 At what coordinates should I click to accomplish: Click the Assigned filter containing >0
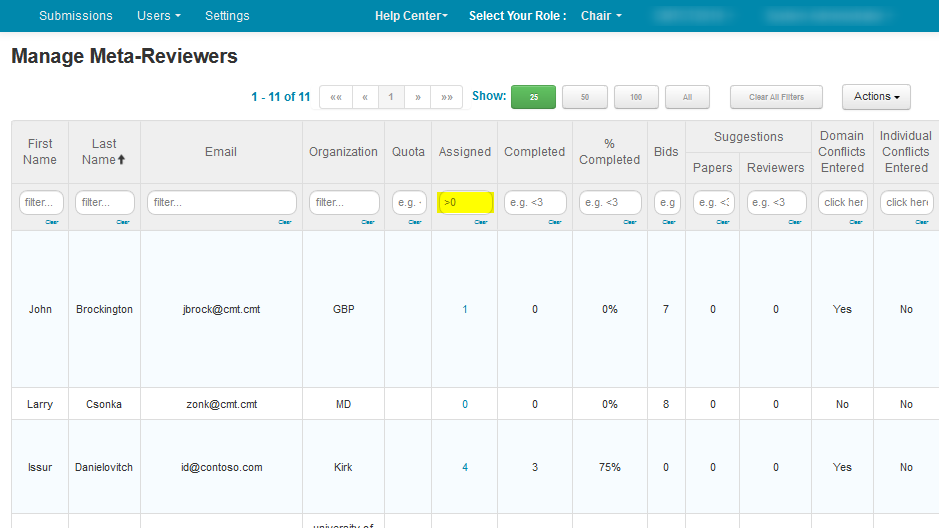click(465, 202)
